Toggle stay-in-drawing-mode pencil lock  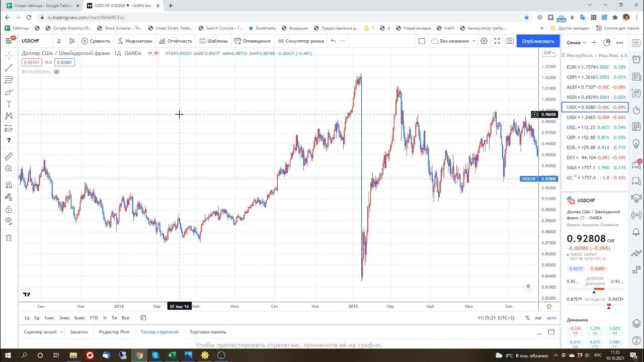click(x=9, y=197)
